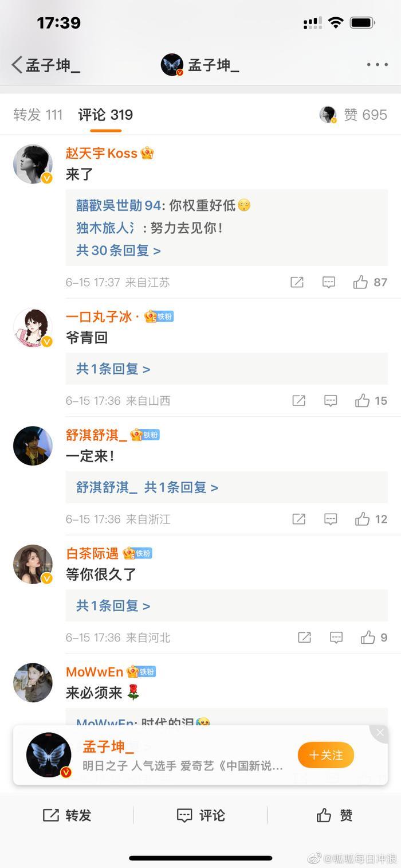
Task: Repost 白茶际遇's comment using share icon
Action: coord(304,638)
